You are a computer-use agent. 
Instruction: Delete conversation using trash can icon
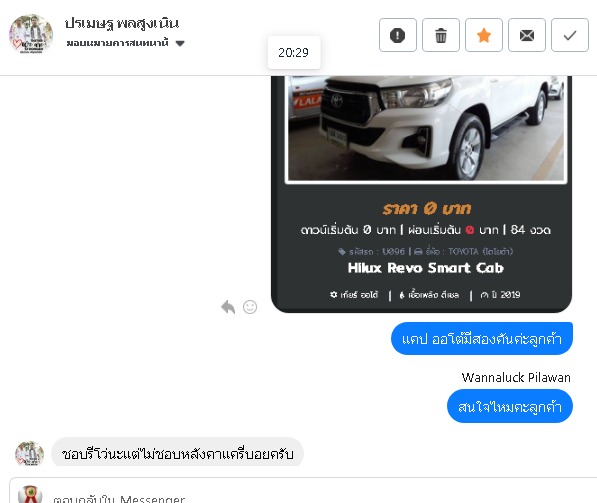441,35
